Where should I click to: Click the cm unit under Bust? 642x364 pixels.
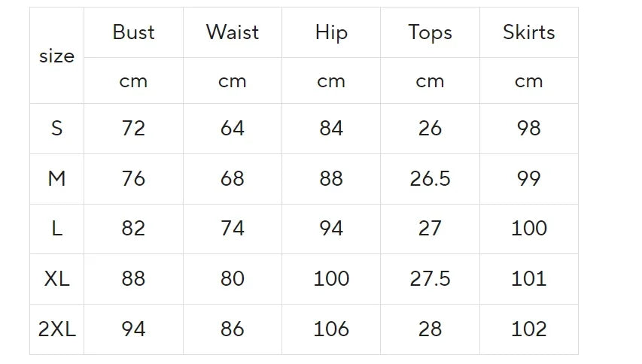click(x=133, y=81)
